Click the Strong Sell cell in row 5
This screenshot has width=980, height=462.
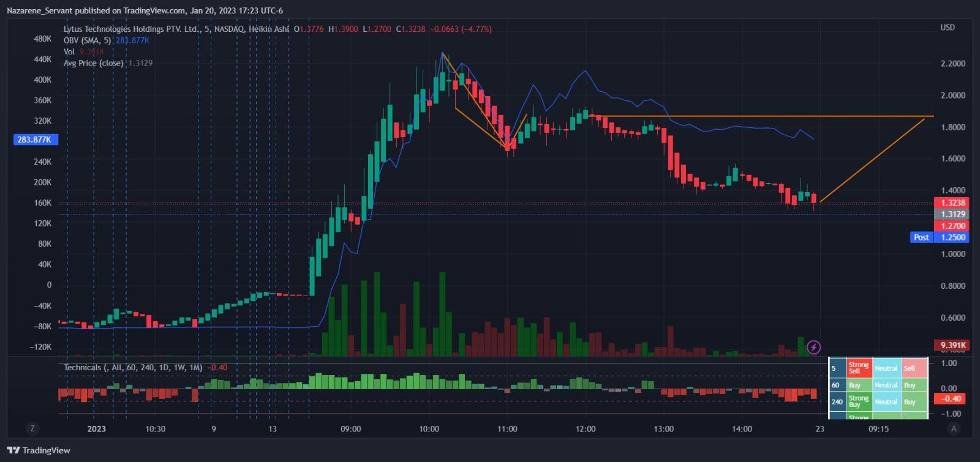[x=859, y=368]
